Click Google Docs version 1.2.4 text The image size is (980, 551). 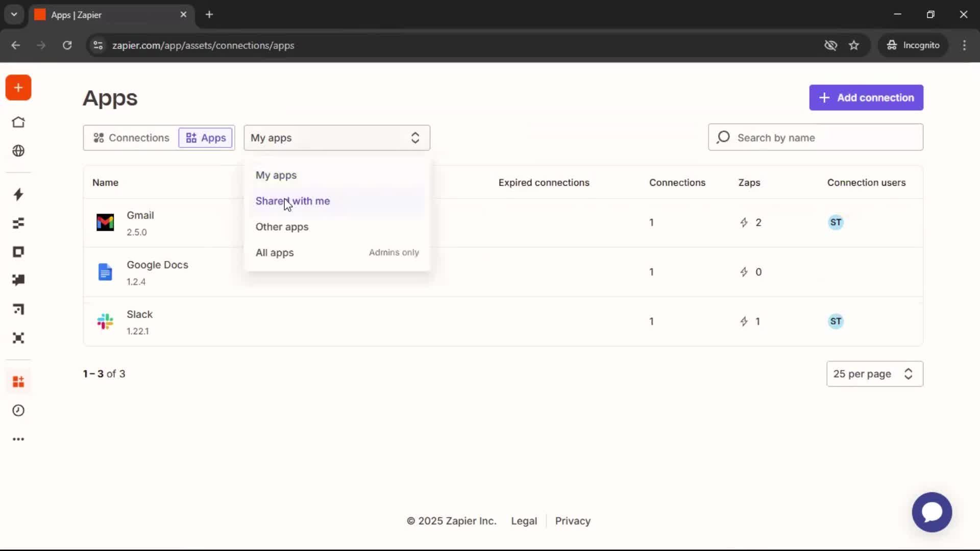click(x=136, y=282)
